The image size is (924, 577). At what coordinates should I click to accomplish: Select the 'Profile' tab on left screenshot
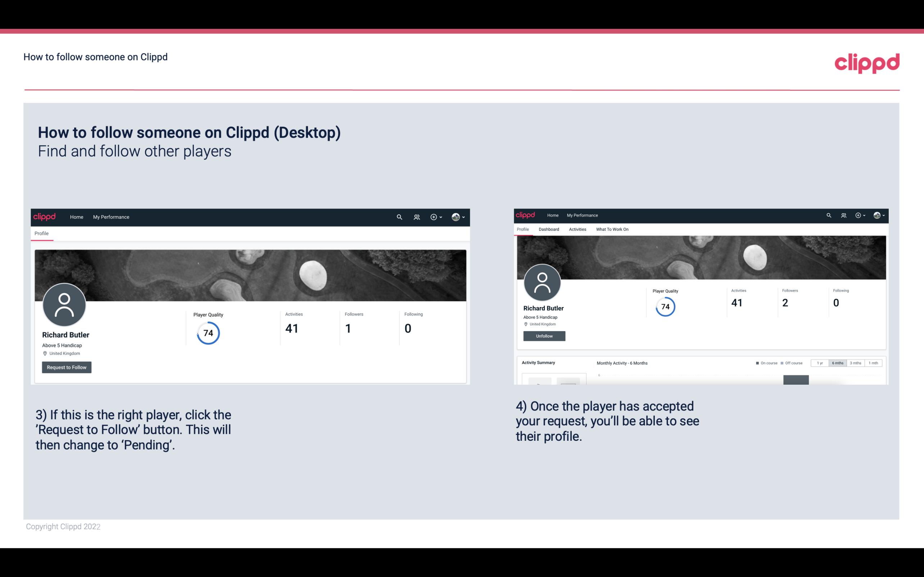(41, 233)
